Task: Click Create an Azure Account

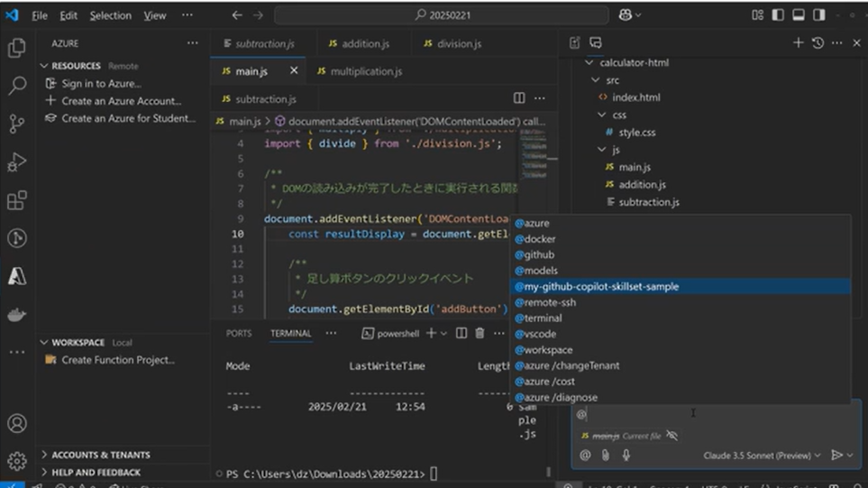Action: point(122,101)
